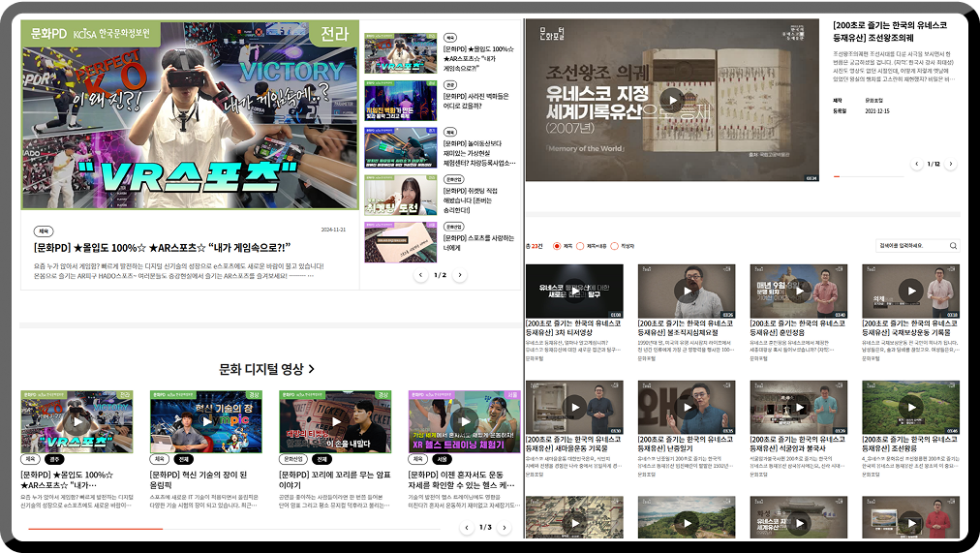Go to previous page of 1/3 video carousel

(x=466, y=528)
